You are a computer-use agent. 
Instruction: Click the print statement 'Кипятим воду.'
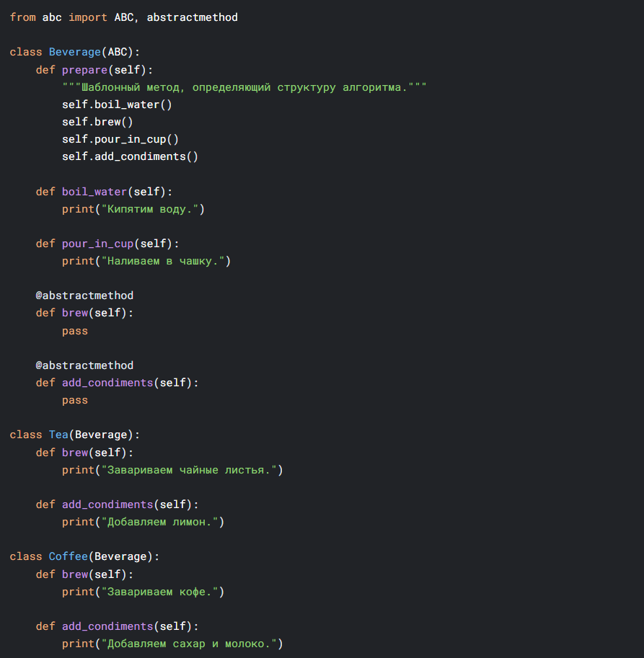133,210
